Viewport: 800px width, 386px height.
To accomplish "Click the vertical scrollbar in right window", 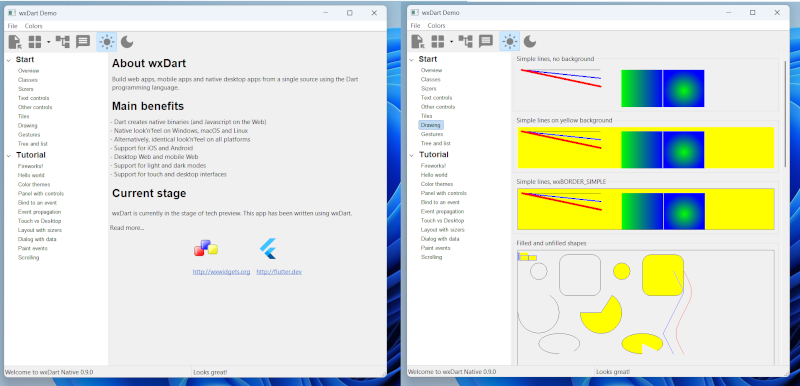I will click(786, 113).
